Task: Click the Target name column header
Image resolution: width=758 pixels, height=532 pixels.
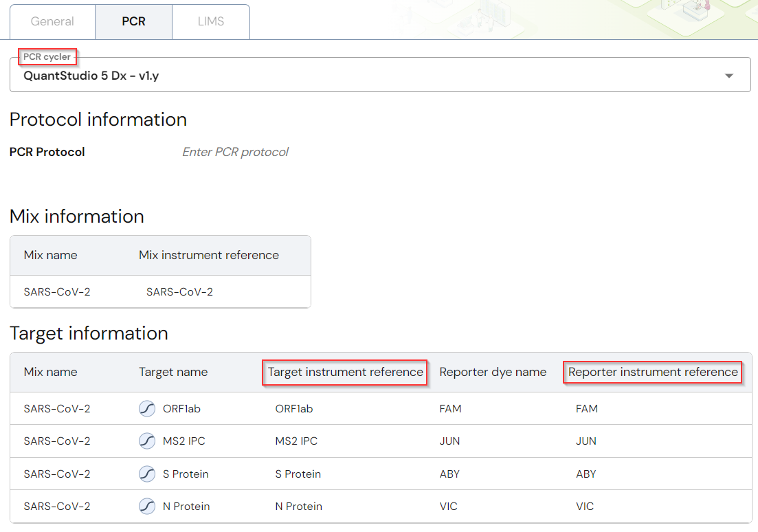Action: coord(173,372)
